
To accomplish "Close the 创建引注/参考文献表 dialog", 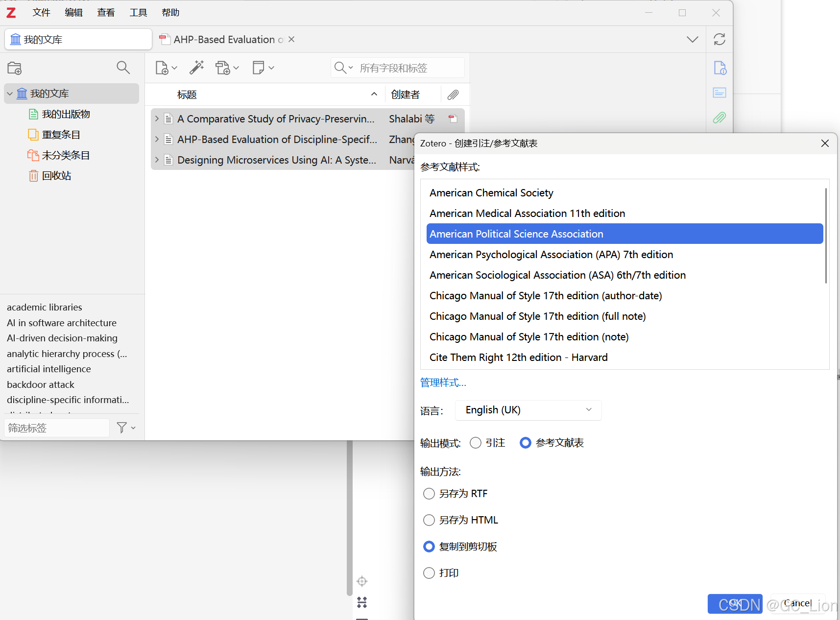I will click(825, 143).
